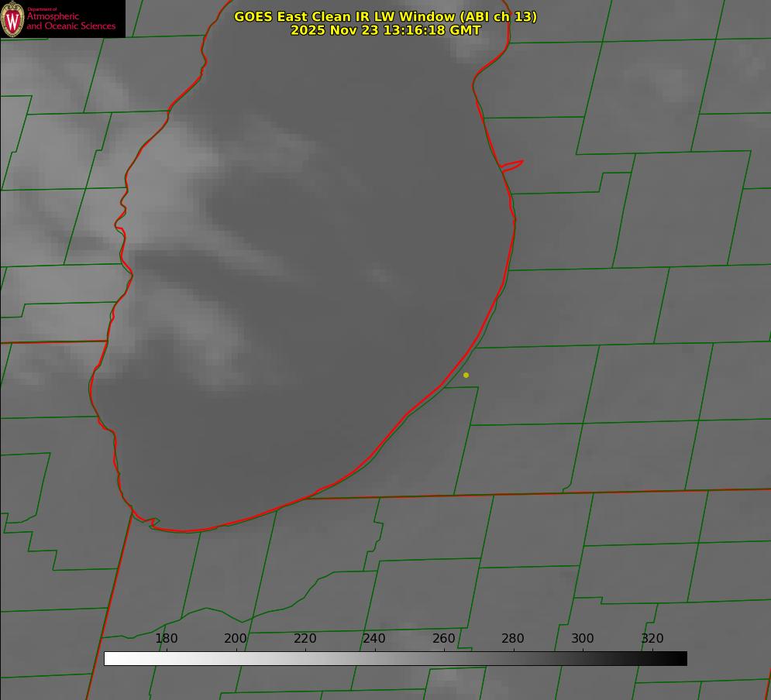Select the 280 colorbar tick label
The width and height of the screenshot is (771, 700).
[x=513, y=639]
